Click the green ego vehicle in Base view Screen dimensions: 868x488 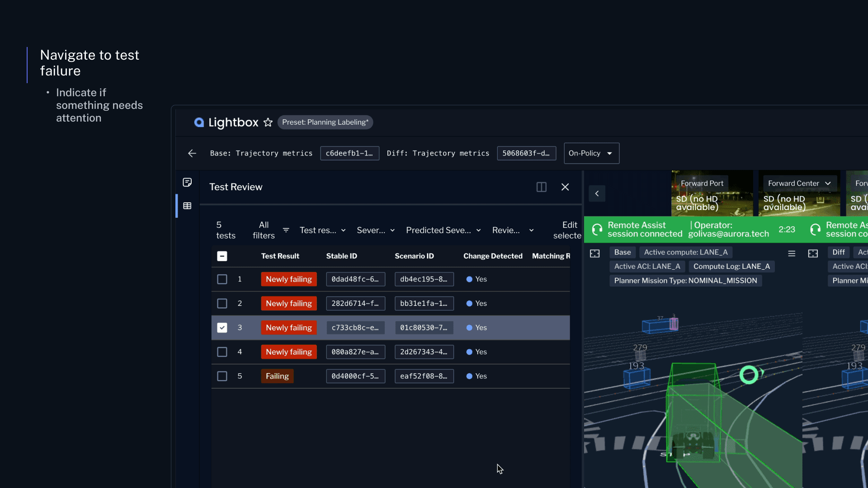(693, 413)
